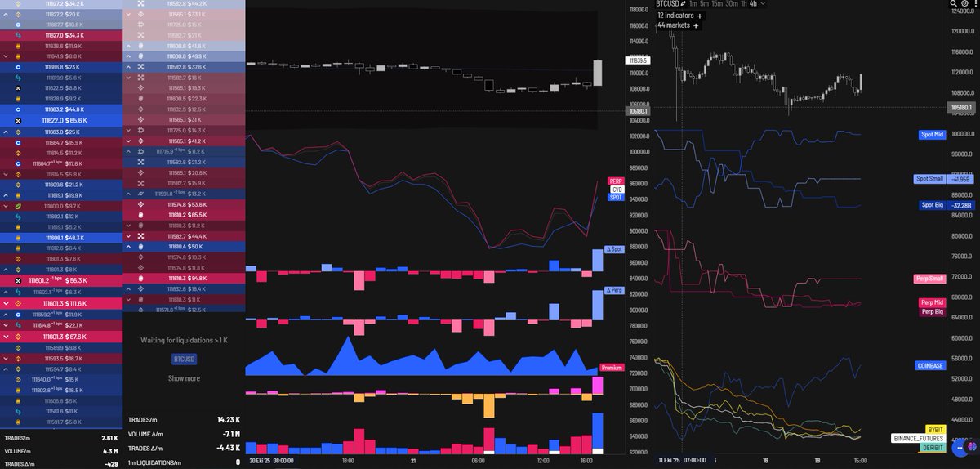Viewport: 980px width, 469px height.
Task: Open chart settings gear icon
Action: point(964,4)
